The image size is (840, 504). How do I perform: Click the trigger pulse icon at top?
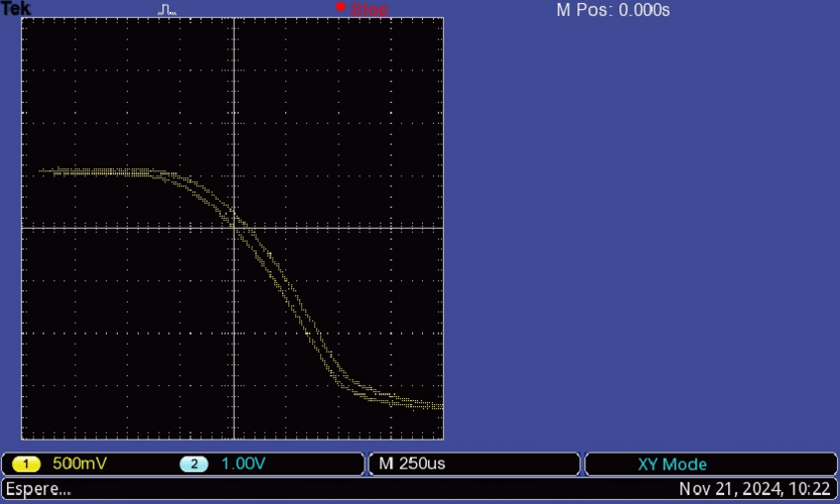click(167, 9)
